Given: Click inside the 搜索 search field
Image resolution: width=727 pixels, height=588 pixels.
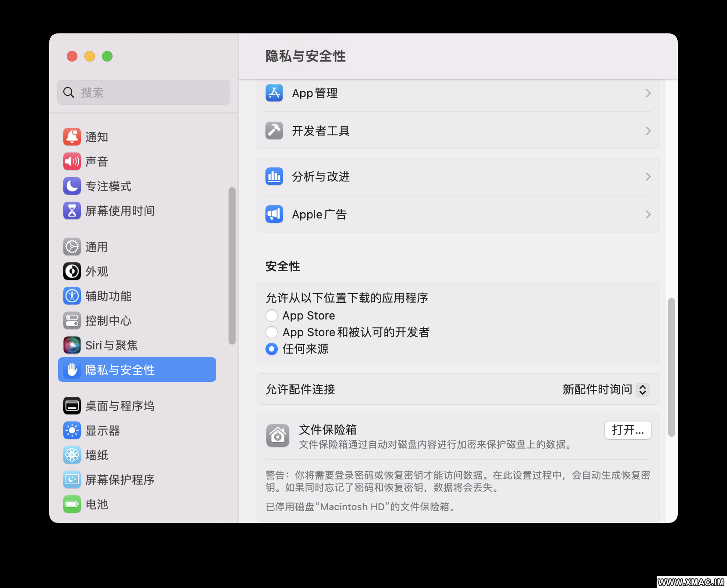Looking at the screenshot, I should click(x=144, y=92).
